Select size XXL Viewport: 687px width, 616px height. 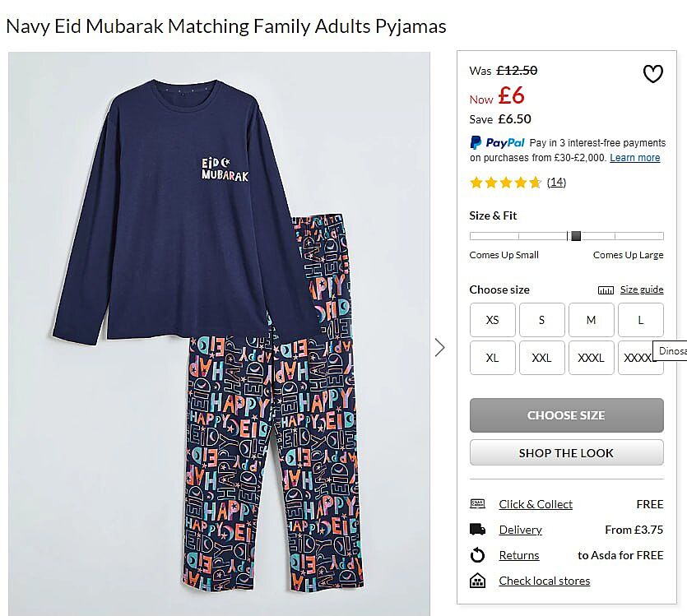541,358
